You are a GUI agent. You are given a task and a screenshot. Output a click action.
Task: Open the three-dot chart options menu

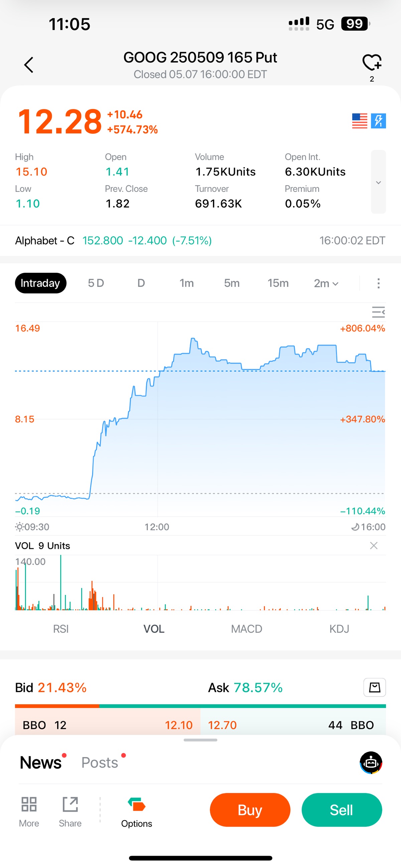(378, 283)
